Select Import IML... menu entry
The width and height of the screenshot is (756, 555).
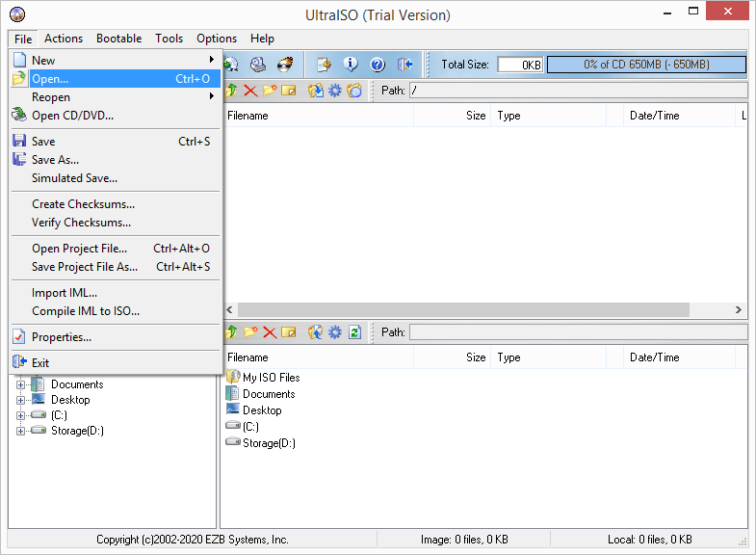[116, 293]
